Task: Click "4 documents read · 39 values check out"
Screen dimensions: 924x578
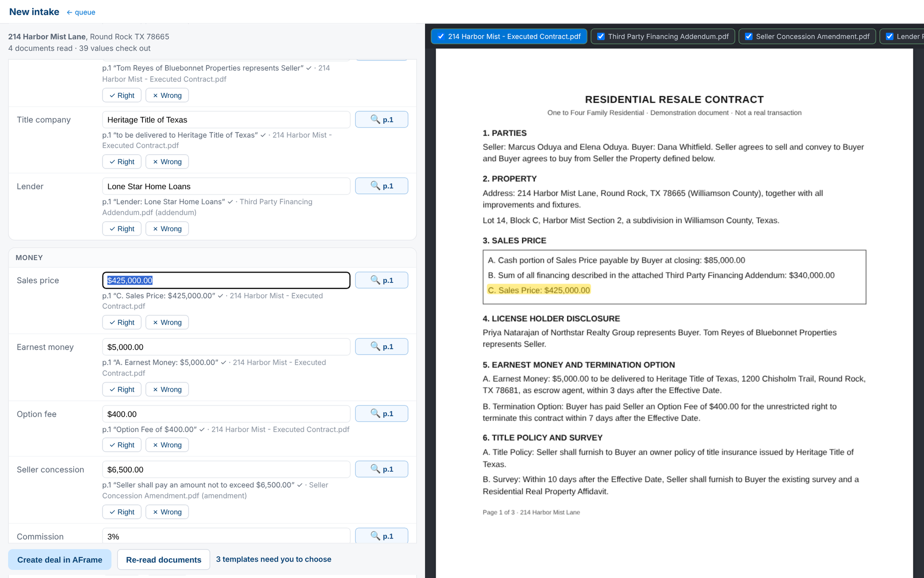Action: [79, 48]
